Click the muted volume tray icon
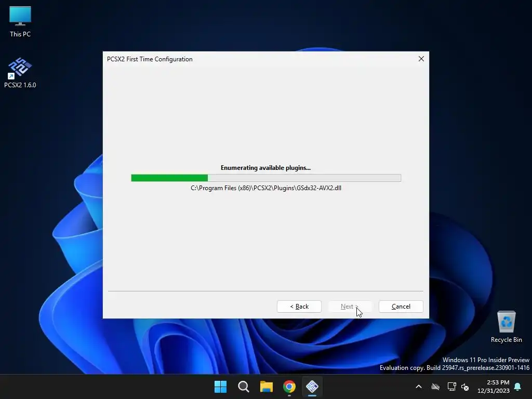The width and height of the screenshot is (532, 399). click(465, 387)
